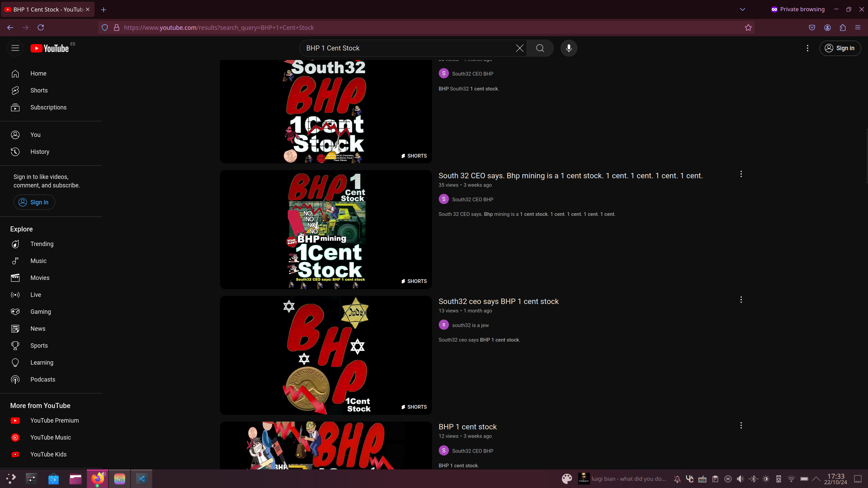The image size is (868, 488).
Task: Open options menu for 'BHP 1 cent stock' video
Action: pos(741,426)
